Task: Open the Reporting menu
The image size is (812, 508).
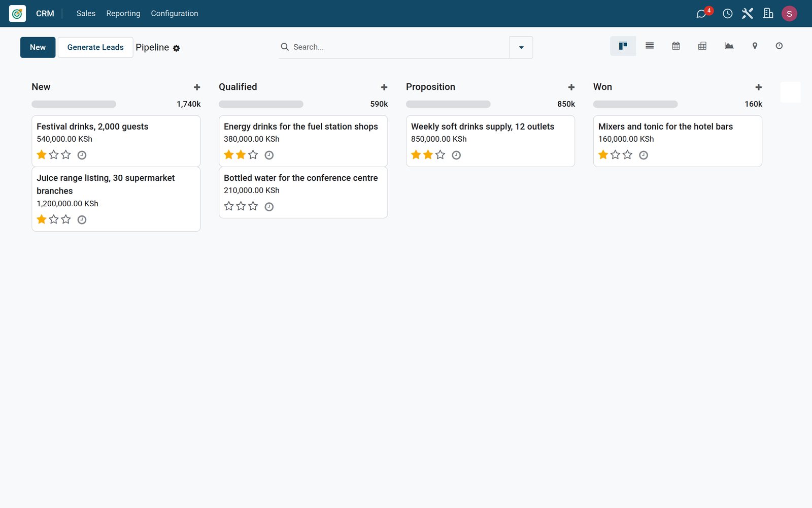Action: pyautogui.click(x=123, y=14)
